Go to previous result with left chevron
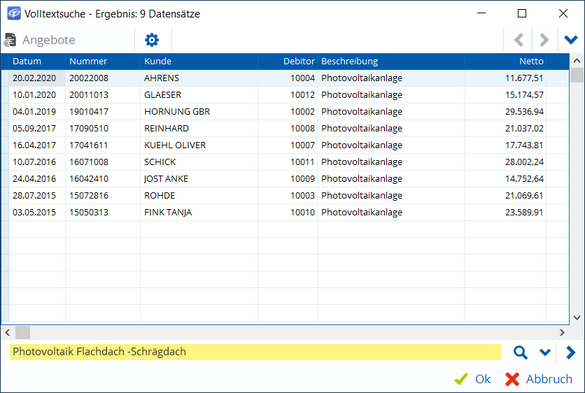This screenshot has width=585, height=393. tap(519, 40)
